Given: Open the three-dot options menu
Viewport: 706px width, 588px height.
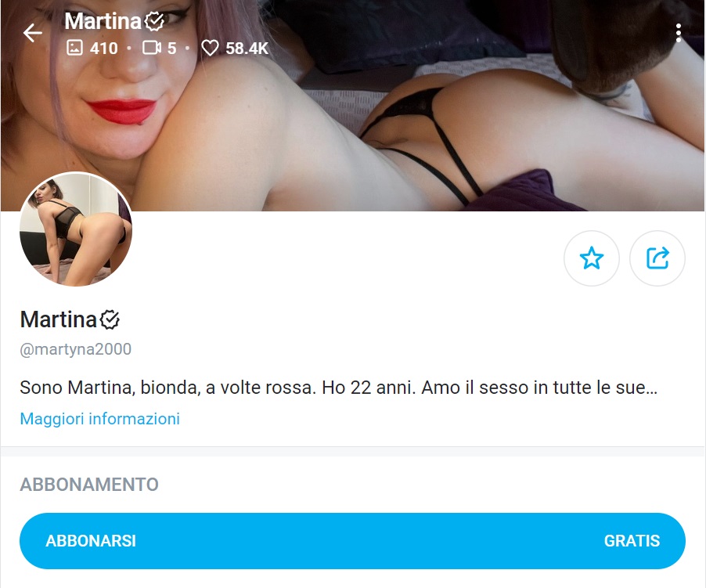Looking at the screenshot, I should tap(679, 33).
